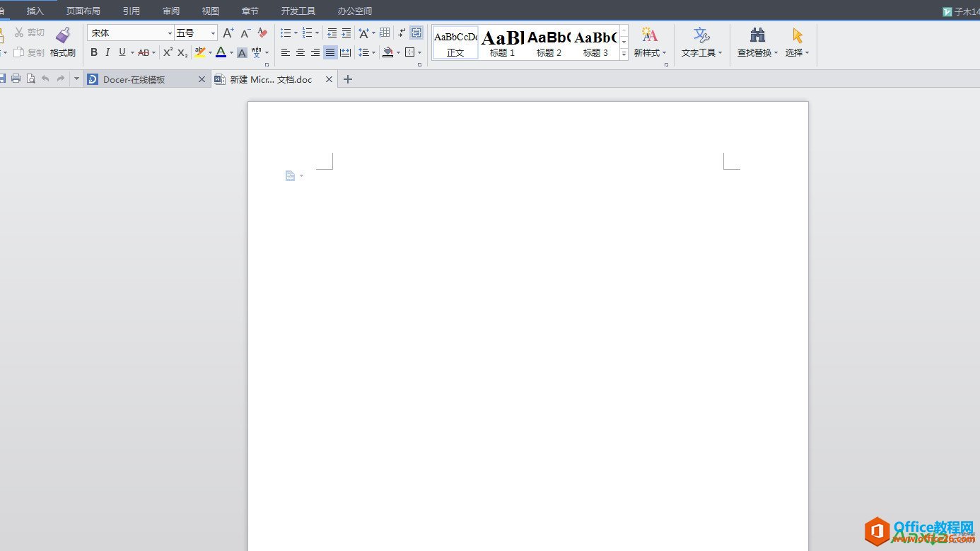Click the small page icon in document margin
Viewport: 980px width, 551px height.
pyautogui.click(x=290, y=175)
